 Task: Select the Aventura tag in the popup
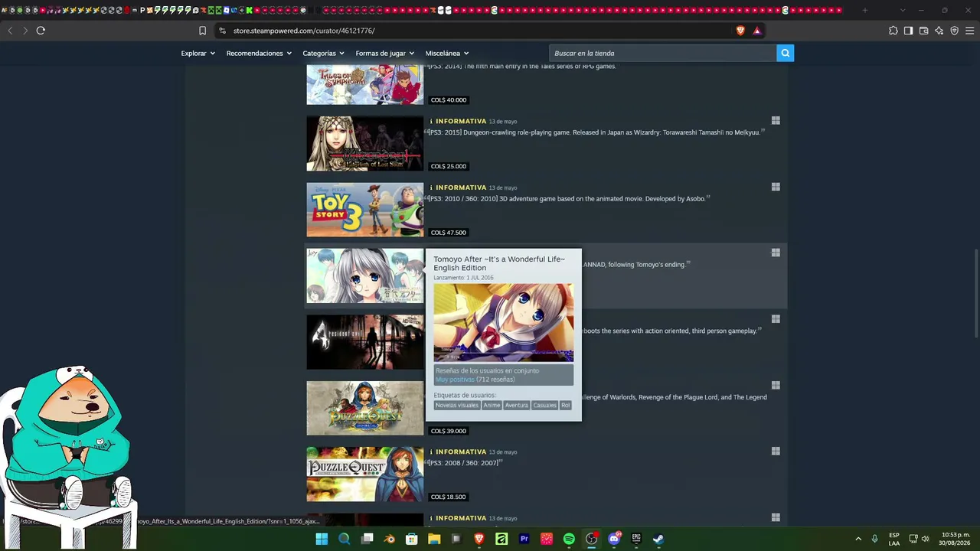coord(517,405)
